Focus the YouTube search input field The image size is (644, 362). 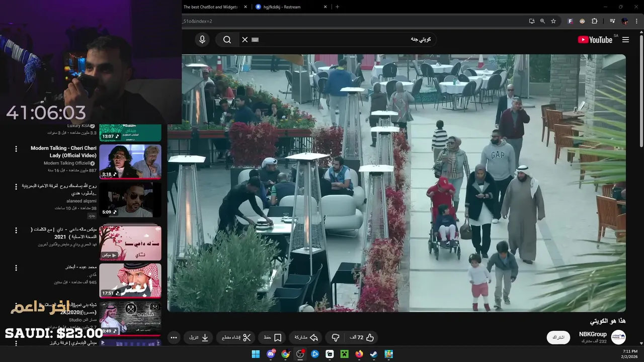coord(345,40)
